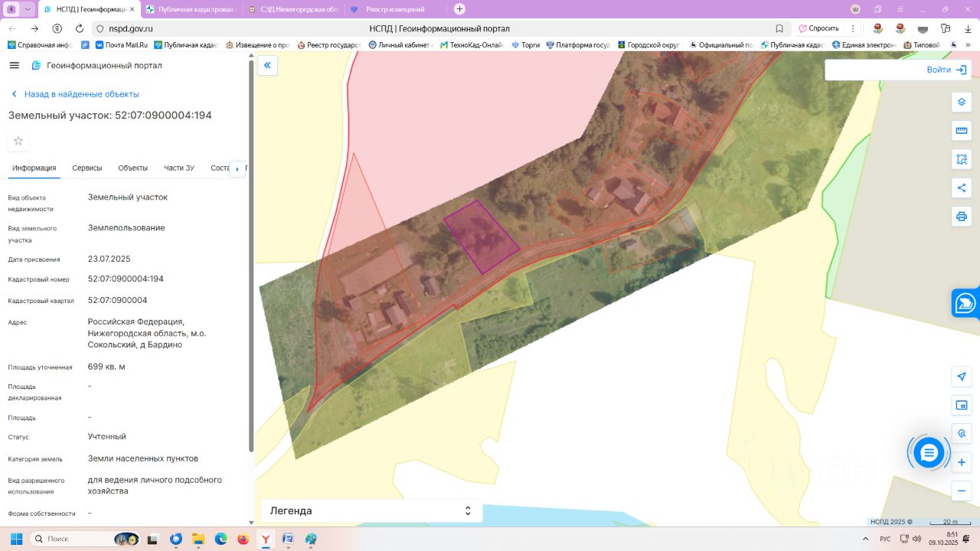Click Назад в найденные объекты link
This screenshot has height=551, width=980.
tap(75, 94)
